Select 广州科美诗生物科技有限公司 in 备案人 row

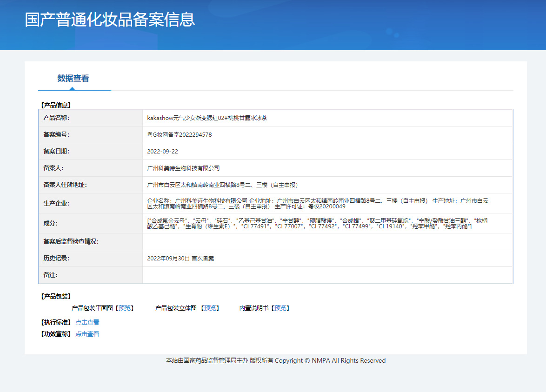coord(183,168)
